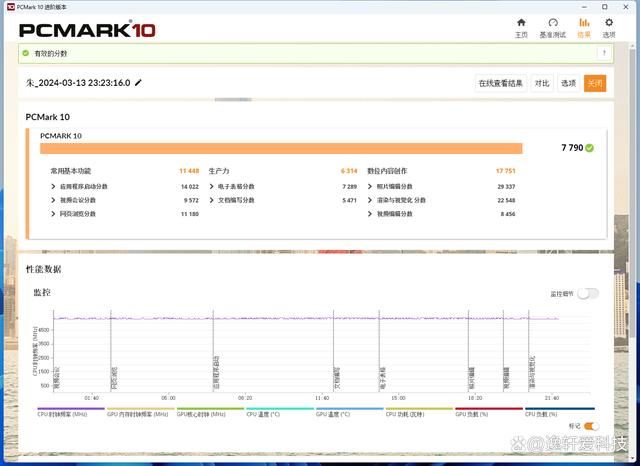The image size is (640, 466).
Task: Expand 电子表格分数 row
Action: [212, 186]
